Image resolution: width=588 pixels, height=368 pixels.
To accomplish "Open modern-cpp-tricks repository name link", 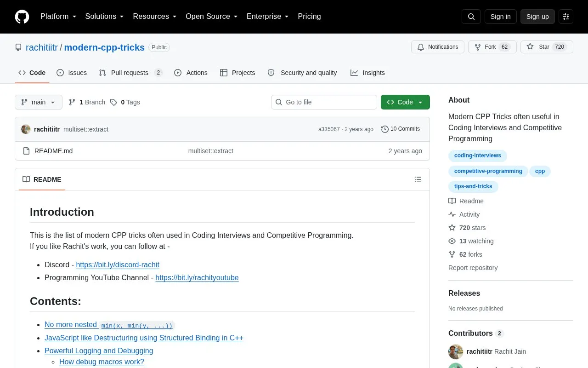I will (x=104, y=47).
